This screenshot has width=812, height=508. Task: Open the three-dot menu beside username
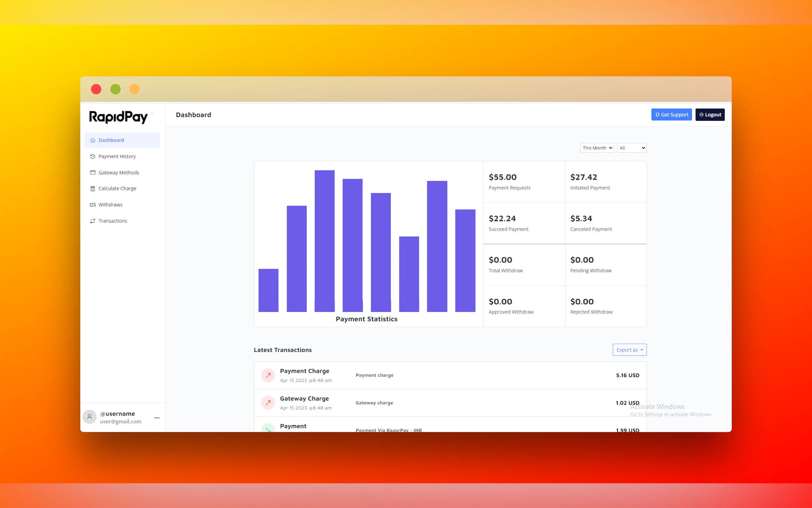(157, 417)
